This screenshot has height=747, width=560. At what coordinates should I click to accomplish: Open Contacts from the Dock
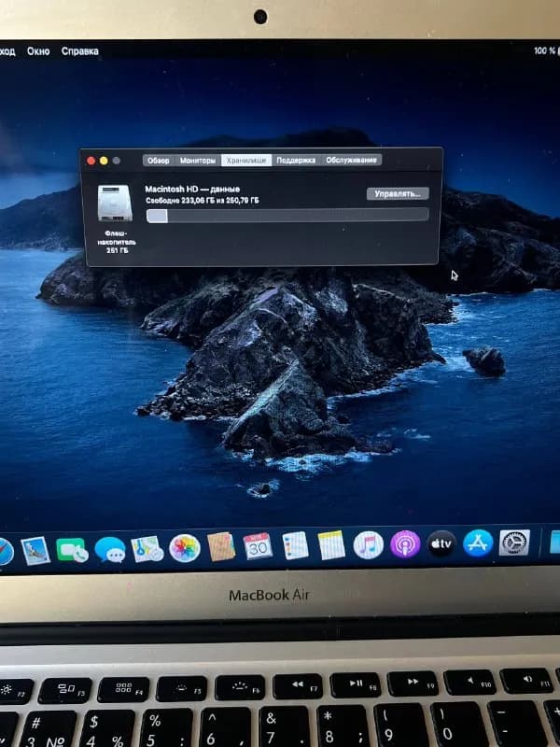[x=221, y=546]
